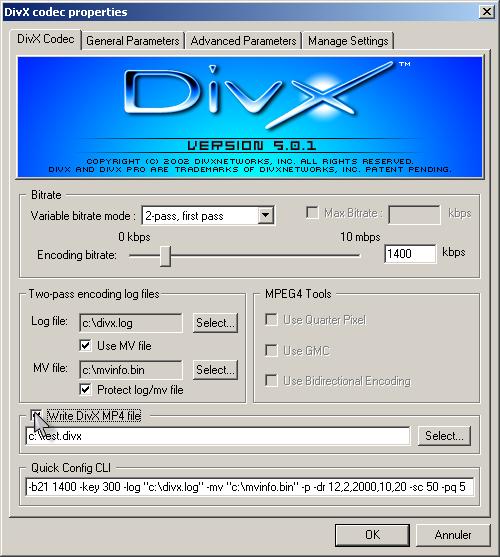Screen dimensions: 500x557
Task: Click the Encoding bitrate slider thumb
Action: (165, 256)
